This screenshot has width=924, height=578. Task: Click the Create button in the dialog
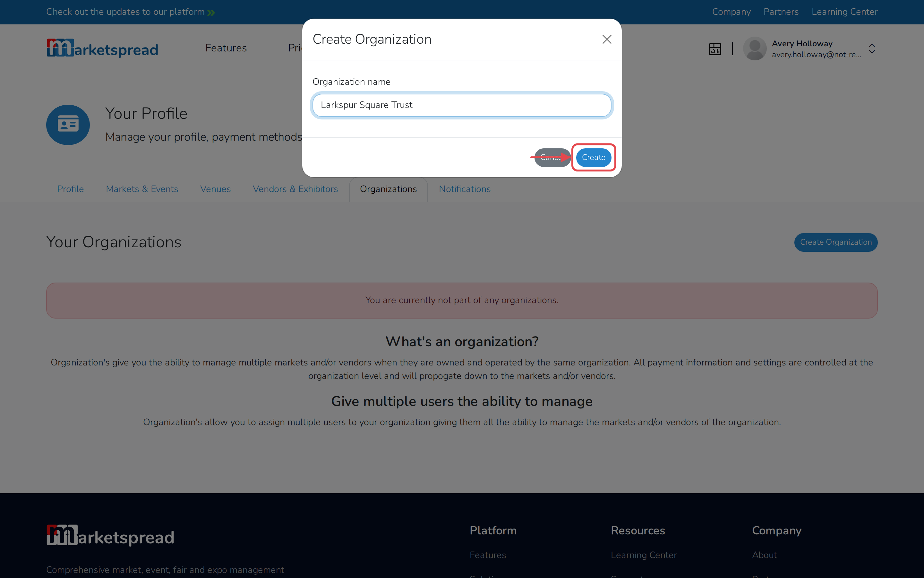593,157
